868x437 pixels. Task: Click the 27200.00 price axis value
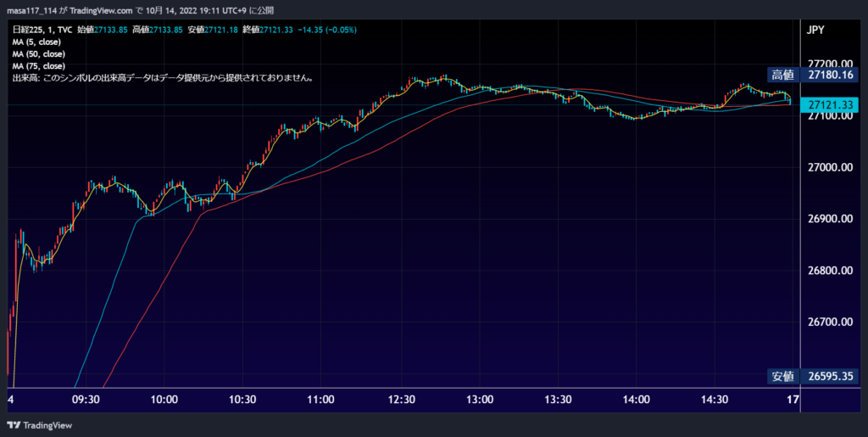(829, 64)
